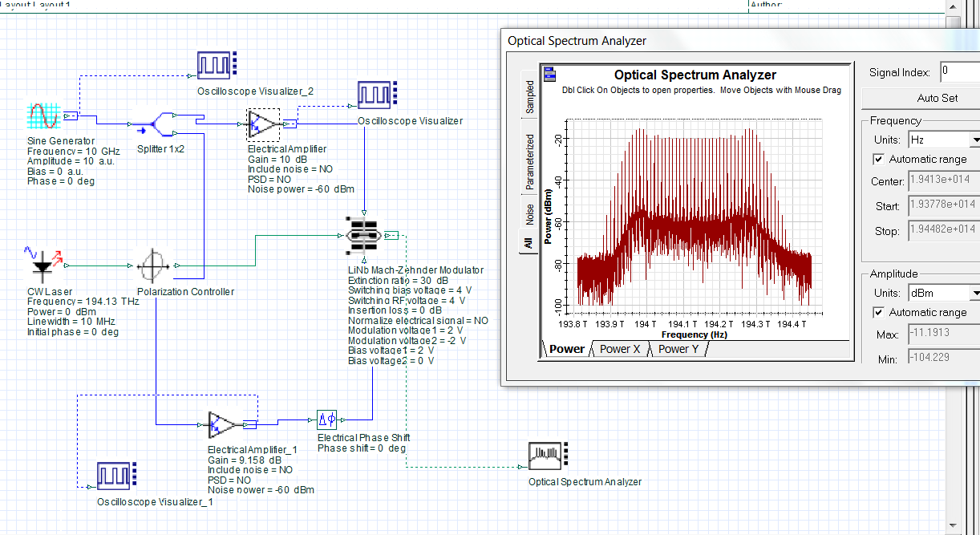The image size is (980, 535).
Task: Click the 'Gain = 10 dB' amplifier text
Action: (x=278, y=160)
